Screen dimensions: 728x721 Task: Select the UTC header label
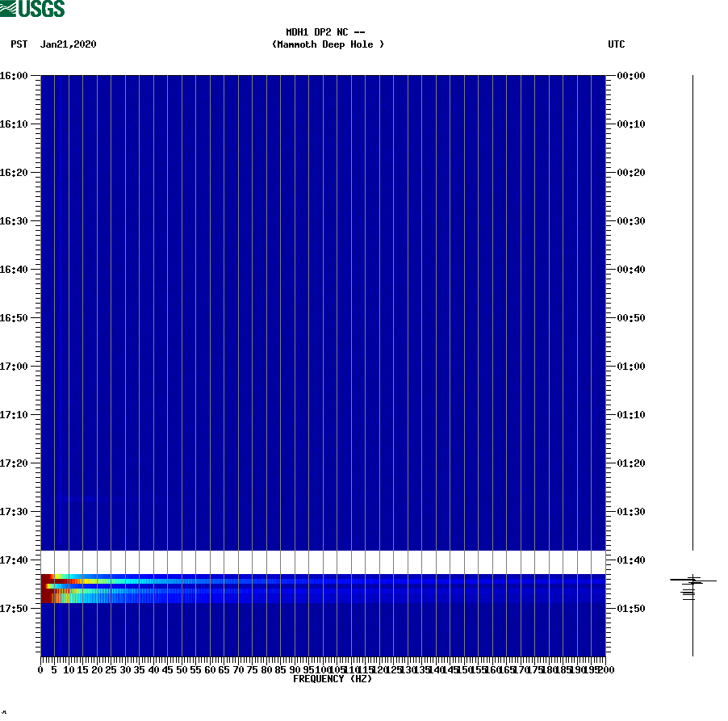[x=618, y=44]
